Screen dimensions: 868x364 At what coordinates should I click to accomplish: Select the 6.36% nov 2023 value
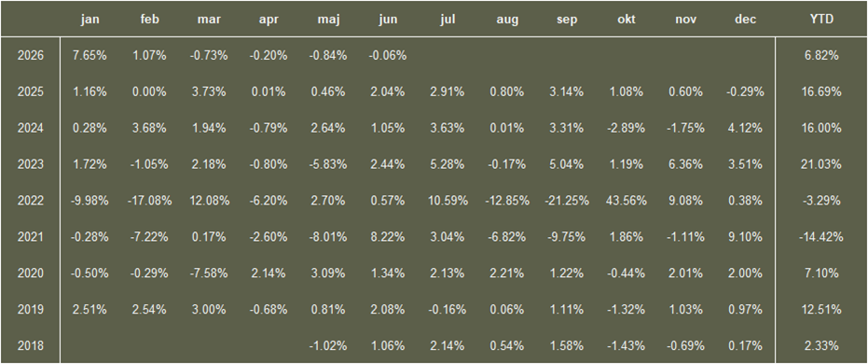(x=686, y=164)
